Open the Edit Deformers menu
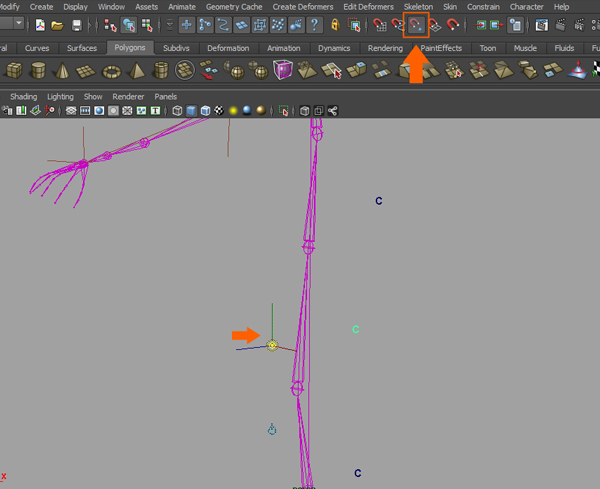Image resolution: width=600 pixels, height=489 pixels. pos(368,7)
